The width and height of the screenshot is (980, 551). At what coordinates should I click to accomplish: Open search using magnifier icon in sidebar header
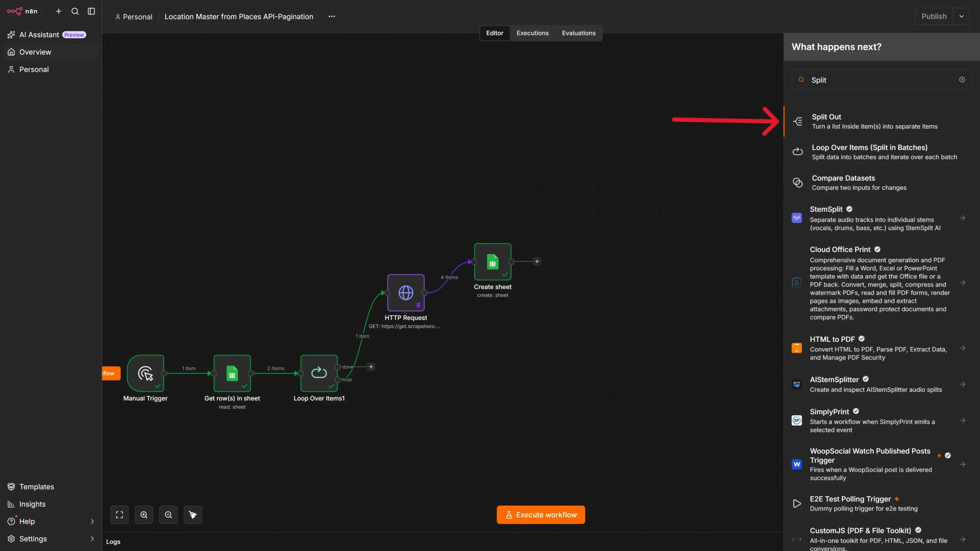coord(75,11)
